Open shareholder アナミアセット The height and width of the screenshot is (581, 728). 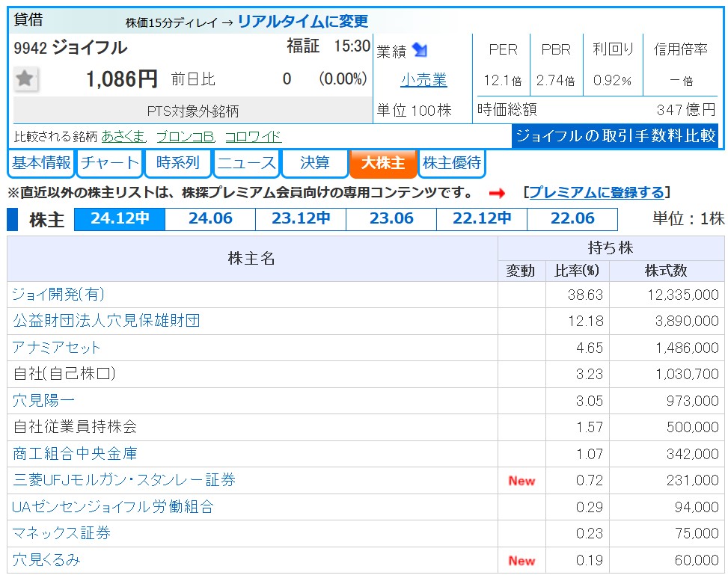(56, 348)
